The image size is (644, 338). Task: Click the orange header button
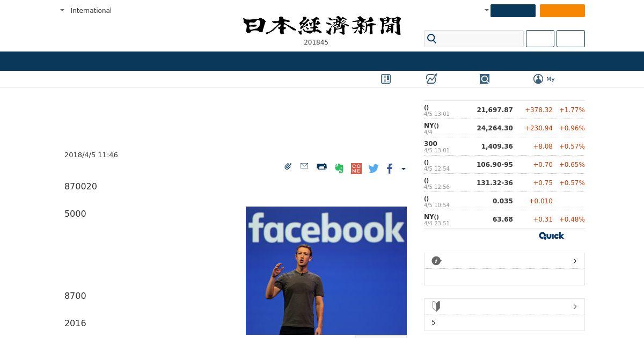click(562, 11)
